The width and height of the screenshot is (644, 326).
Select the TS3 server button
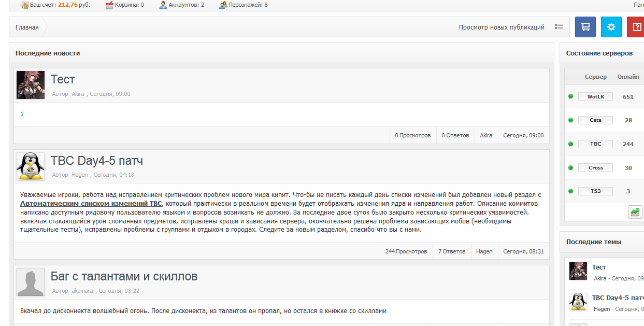[x=595, y=191]
